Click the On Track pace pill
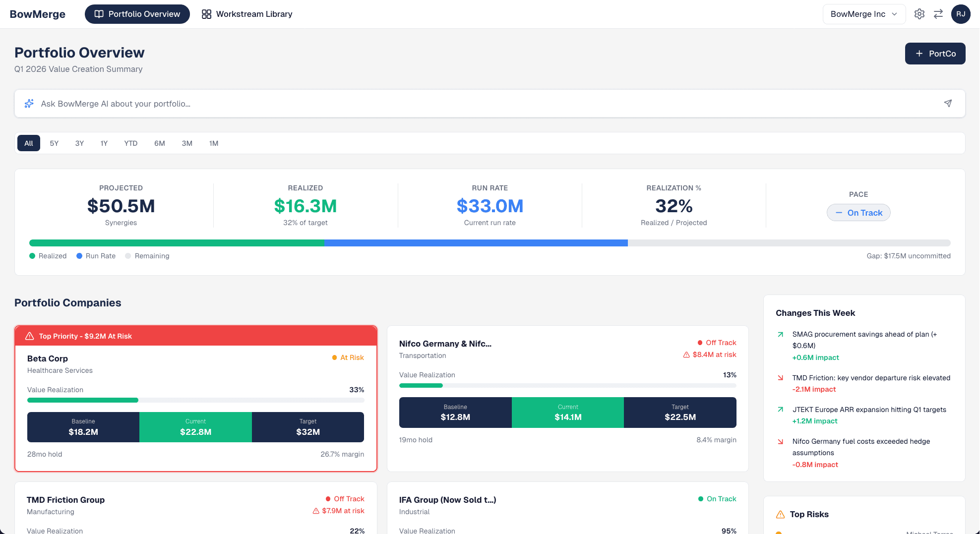Screen dimensions: 980x534 858,212
